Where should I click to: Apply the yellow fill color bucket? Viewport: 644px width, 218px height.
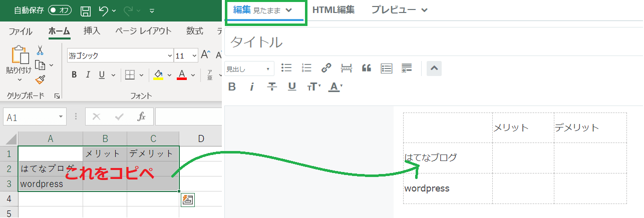point(158,75)
